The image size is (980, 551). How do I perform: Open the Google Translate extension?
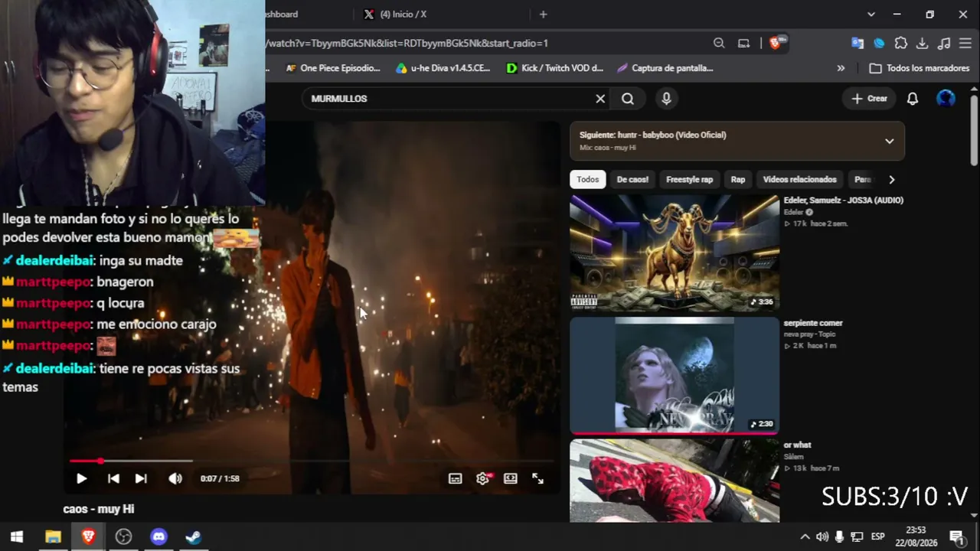tap(857, 43)
